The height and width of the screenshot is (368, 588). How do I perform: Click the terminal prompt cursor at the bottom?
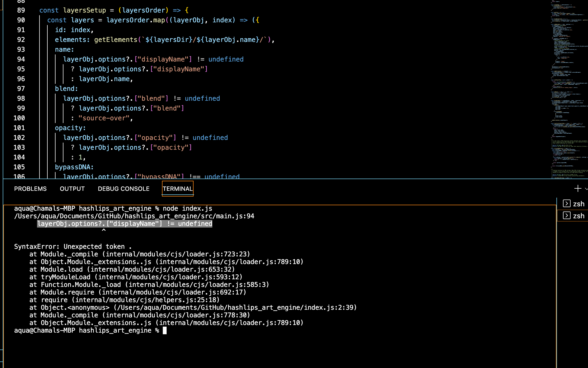[164, 330]
